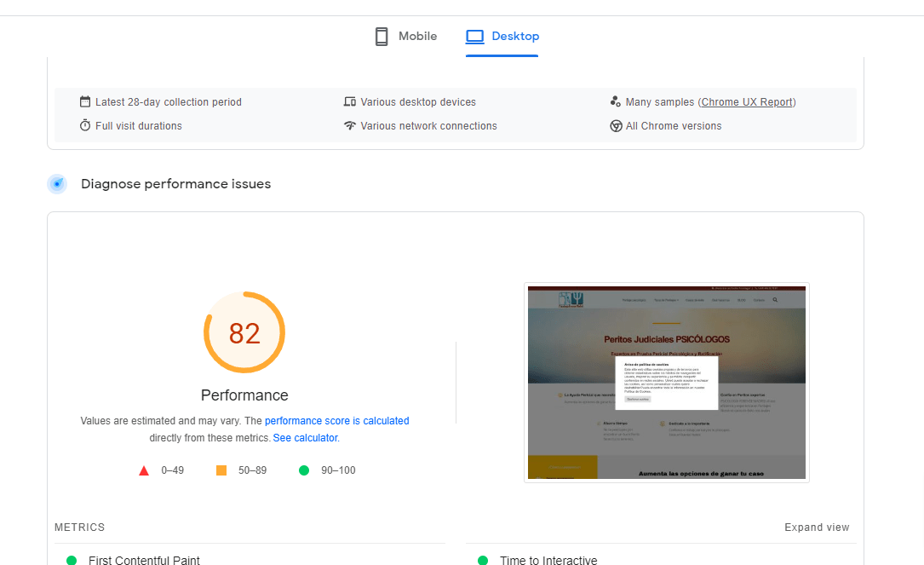Screen dimensions: 924x565
Task: Click the Various desktop devices text
Action: [x=418, y=102]
